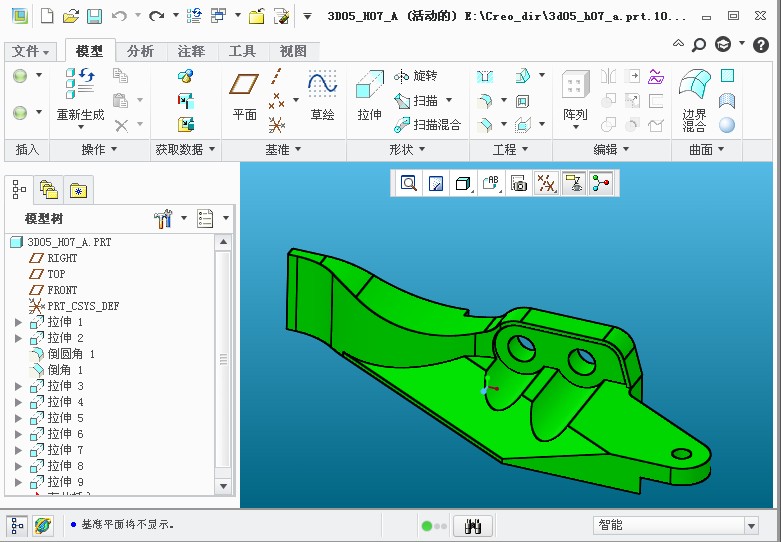Open the 智能 selection filter dropdown
The width and height of the screenshot is (781, 542).
coord(751,526)
